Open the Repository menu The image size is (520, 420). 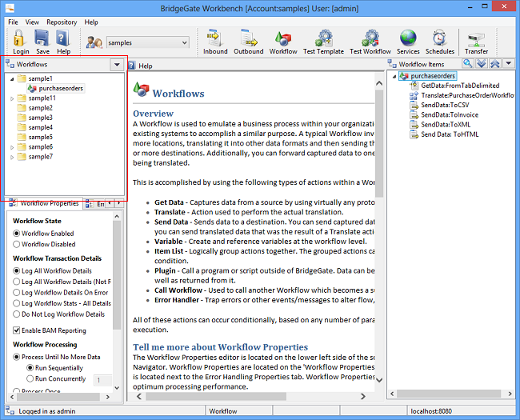(x=62, y=22)
